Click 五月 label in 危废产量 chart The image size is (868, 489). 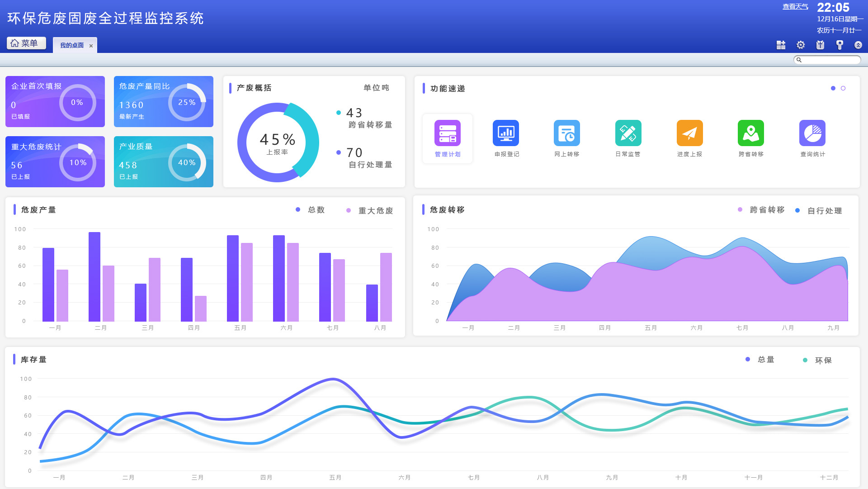pyautogui.click(x=240, y=328)
